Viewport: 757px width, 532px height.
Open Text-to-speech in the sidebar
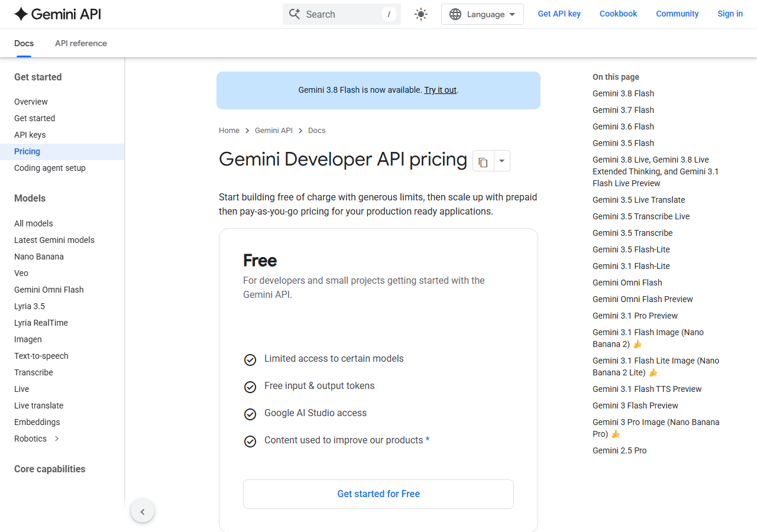tap(41, 356)
